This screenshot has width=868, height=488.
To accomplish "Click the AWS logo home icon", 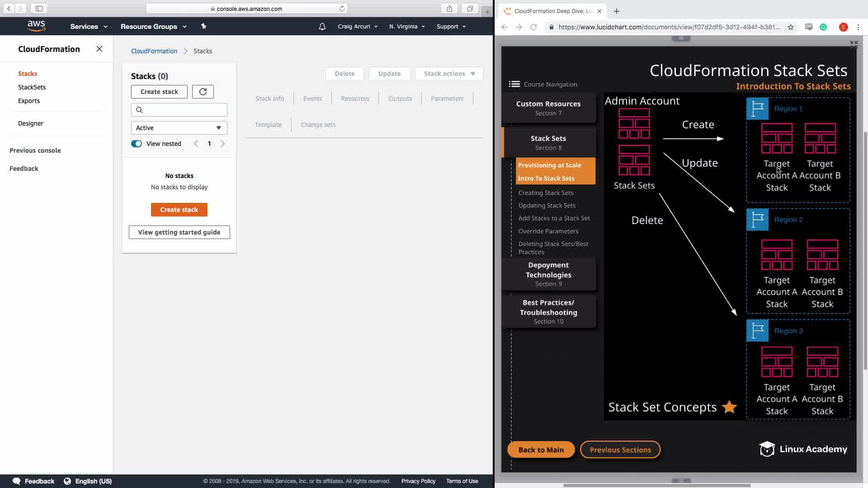I will tap(36, 26).
